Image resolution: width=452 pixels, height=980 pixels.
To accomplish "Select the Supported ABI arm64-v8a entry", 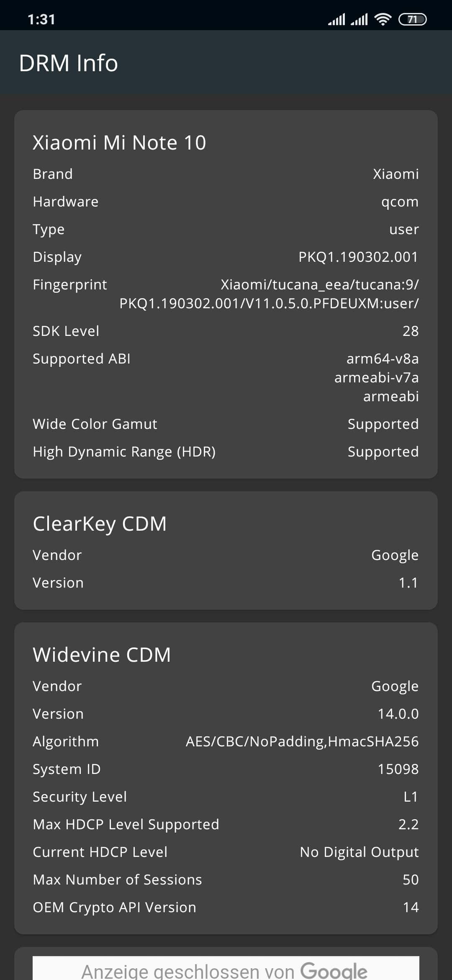I will (x=383, y=358).
